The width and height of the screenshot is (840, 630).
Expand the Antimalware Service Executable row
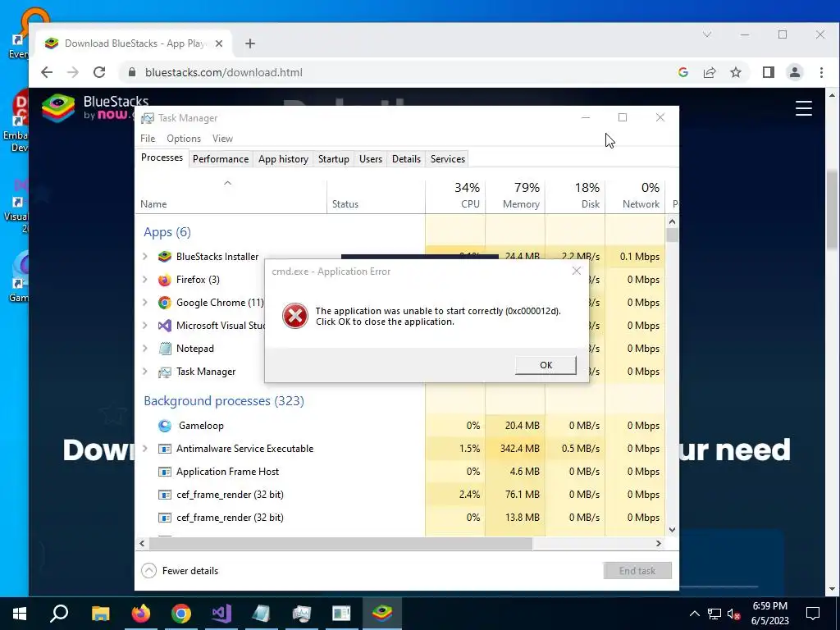pos(144,449)
